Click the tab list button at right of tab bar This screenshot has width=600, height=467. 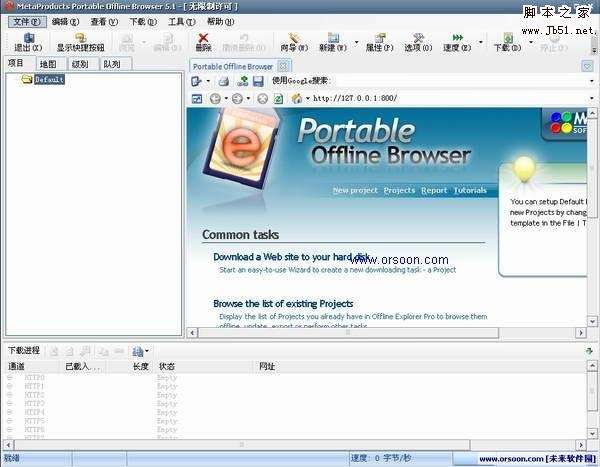587,66
